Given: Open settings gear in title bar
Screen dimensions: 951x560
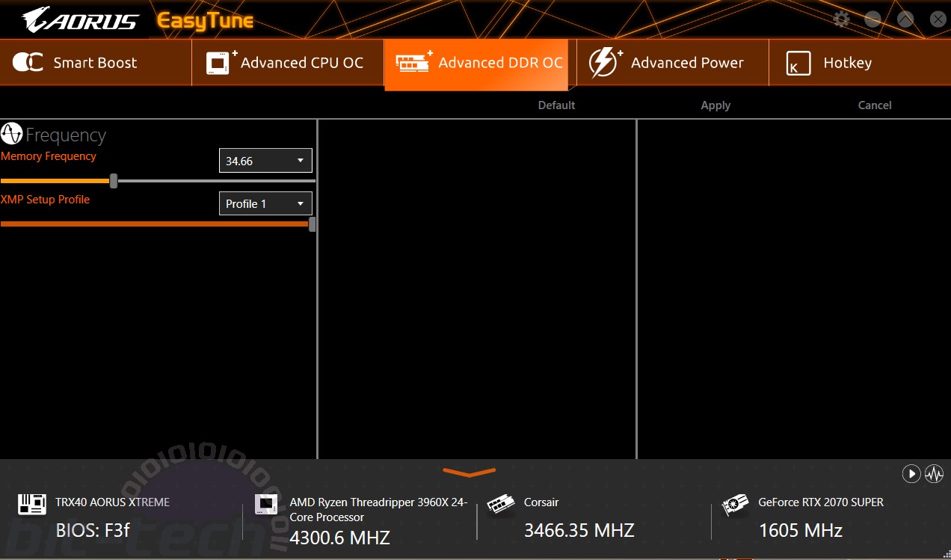Looking at the screenshot, I should coord(842,19).
